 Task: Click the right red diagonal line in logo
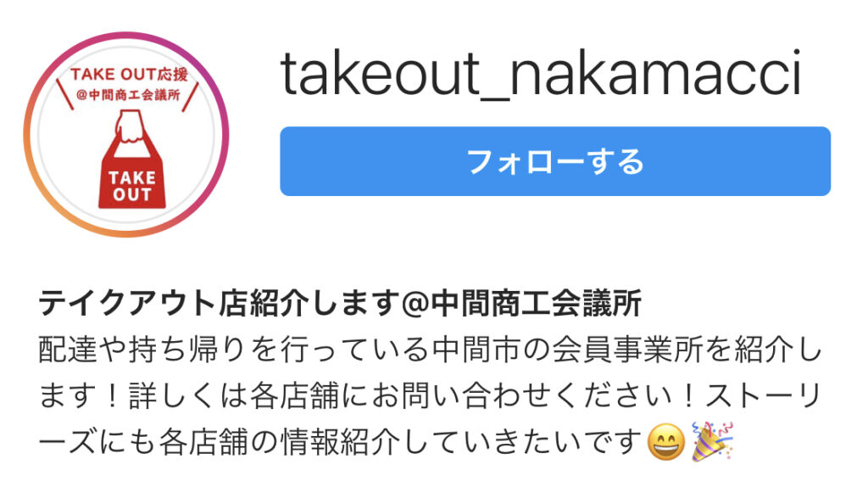click(191, 95)
